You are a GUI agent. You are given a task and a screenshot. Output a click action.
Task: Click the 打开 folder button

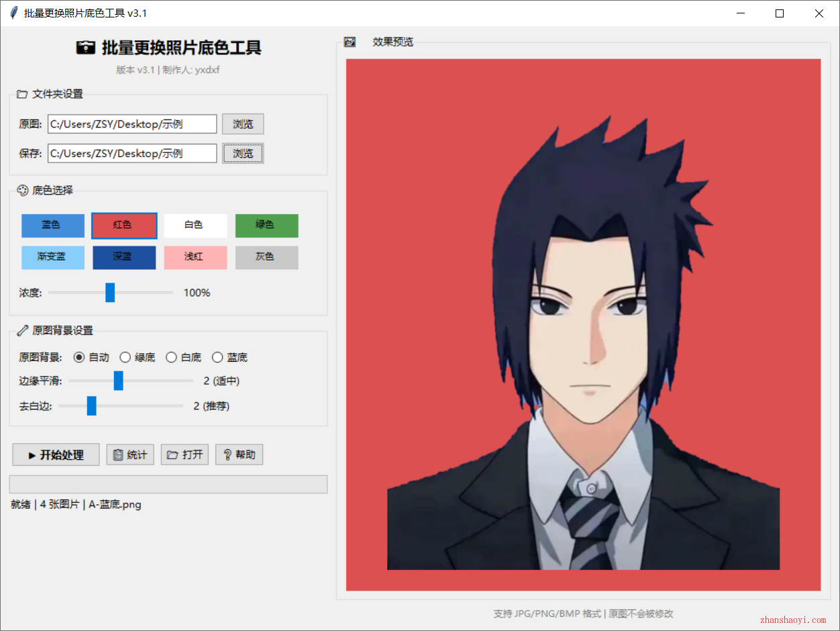click(x=185, y=454)
